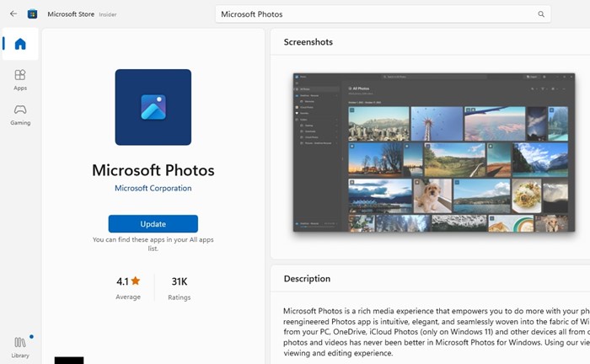Open the Photos app screenshot thumbnail
Image resolution: width=590 pixels, height=364 pixels.
434,153
